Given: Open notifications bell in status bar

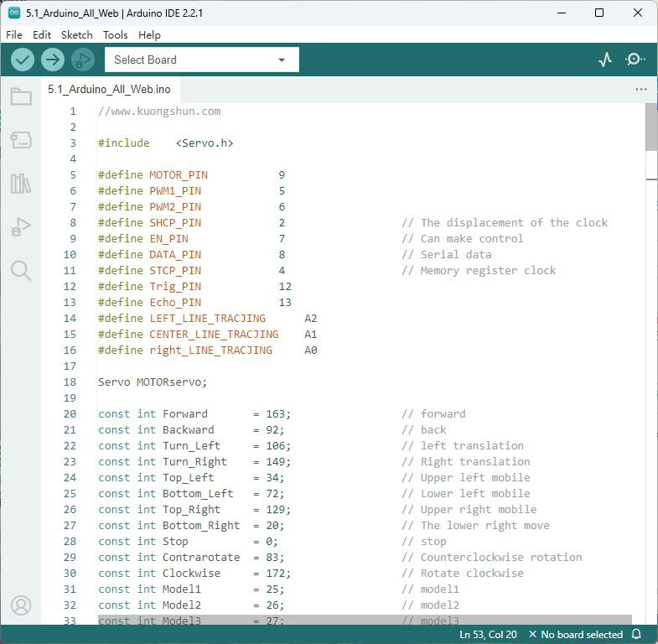Looking at the screenshot, I should pos(636,634).
